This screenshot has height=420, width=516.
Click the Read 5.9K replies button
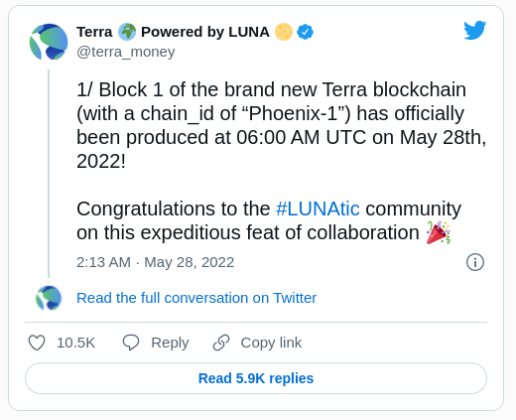point(256,378)
